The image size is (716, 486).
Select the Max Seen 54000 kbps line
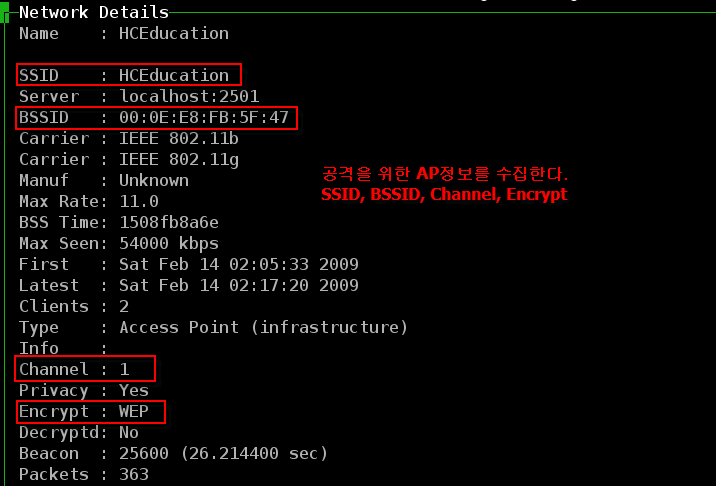tap(119, 243)
